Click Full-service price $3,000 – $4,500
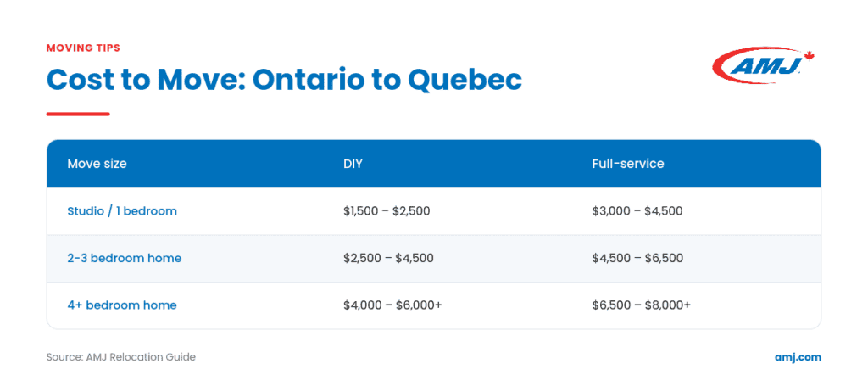 click(x=637, y=211)
